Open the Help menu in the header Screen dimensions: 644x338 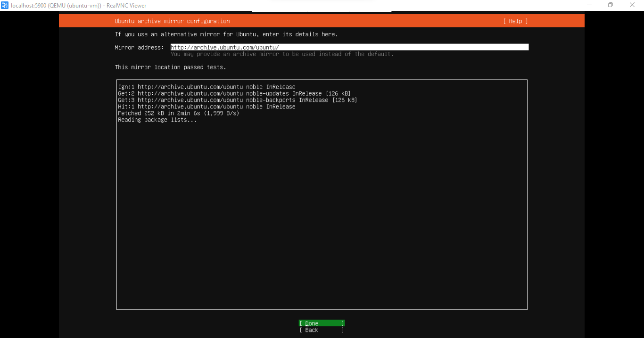(x=515, y=21)
